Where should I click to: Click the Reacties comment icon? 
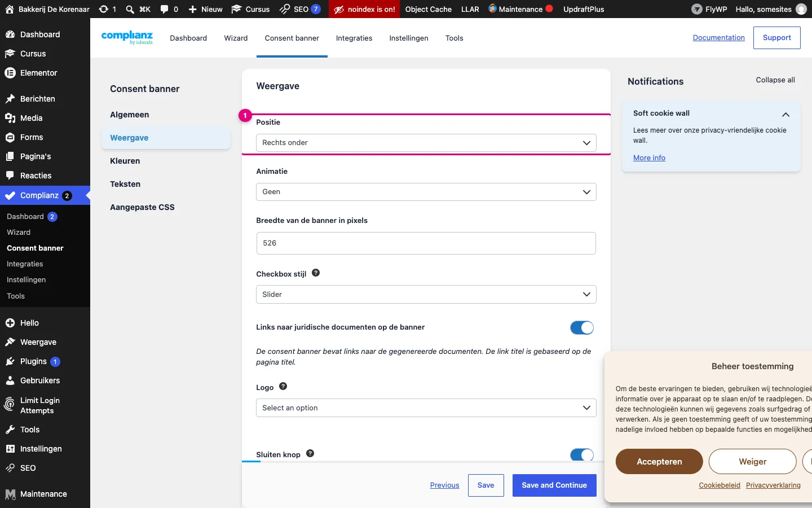[x=10, y=176]
